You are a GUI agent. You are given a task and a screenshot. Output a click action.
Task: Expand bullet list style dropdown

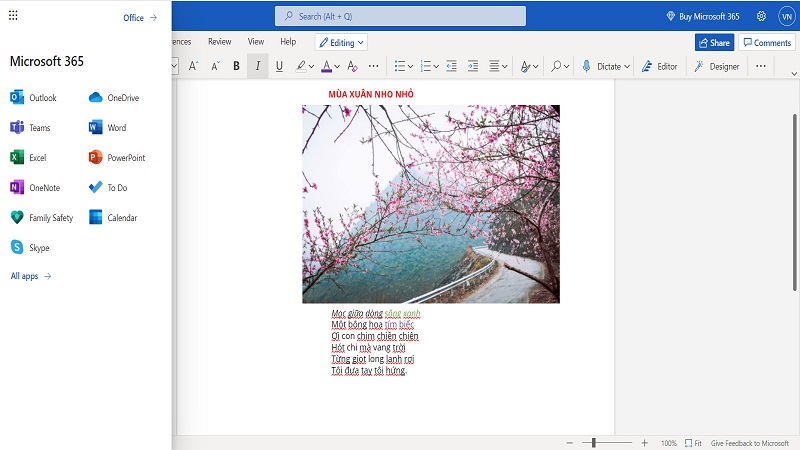(410, 66)
